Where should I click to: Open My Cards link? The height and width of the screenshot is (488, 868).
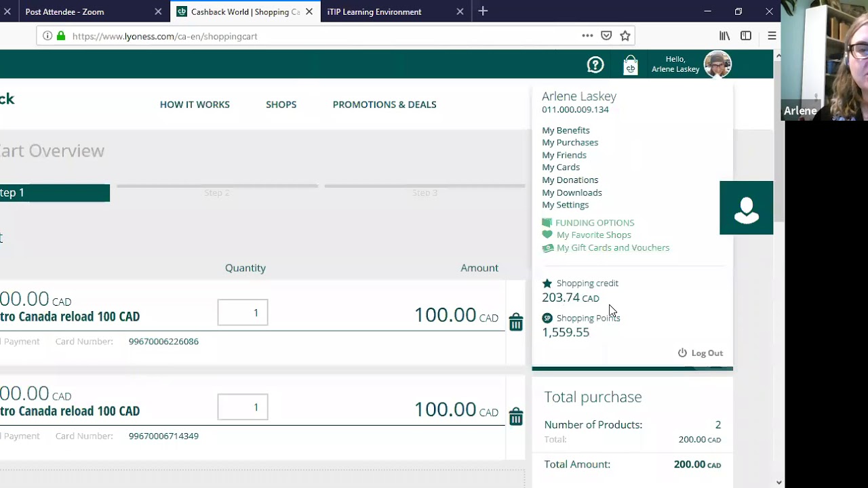pos(561,167)
